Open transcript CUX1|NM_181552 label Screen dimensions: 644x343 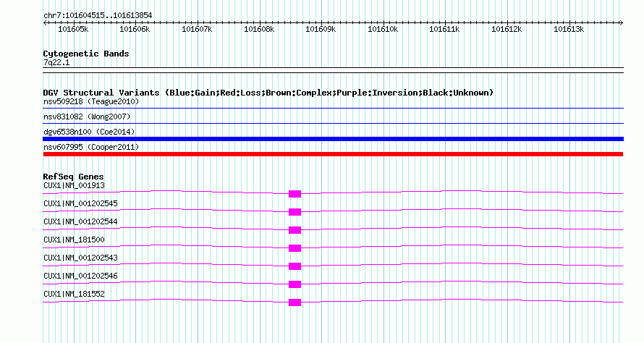pos(74,294)
